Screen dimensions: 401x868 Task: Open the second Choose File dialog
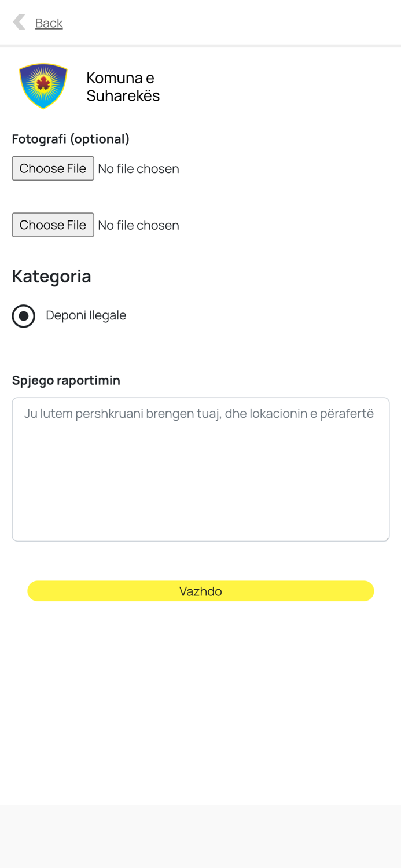(x=53, y=225)
